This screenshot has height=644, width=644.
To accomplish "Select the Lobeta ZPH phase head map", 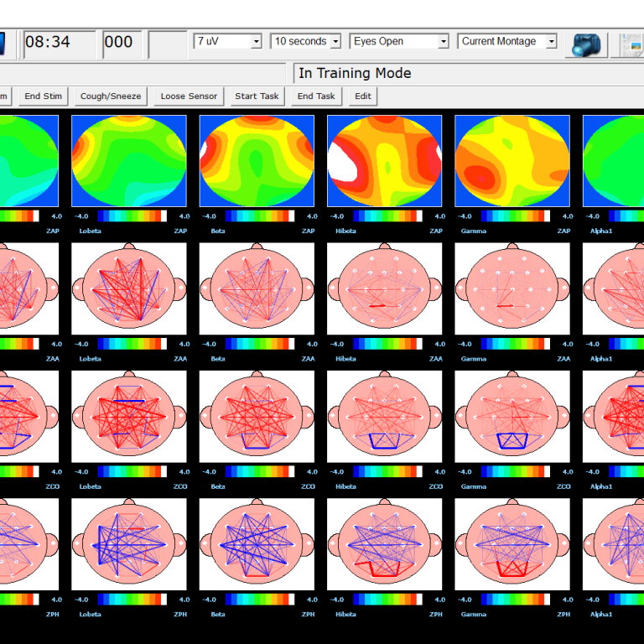I will pos(129,544).
